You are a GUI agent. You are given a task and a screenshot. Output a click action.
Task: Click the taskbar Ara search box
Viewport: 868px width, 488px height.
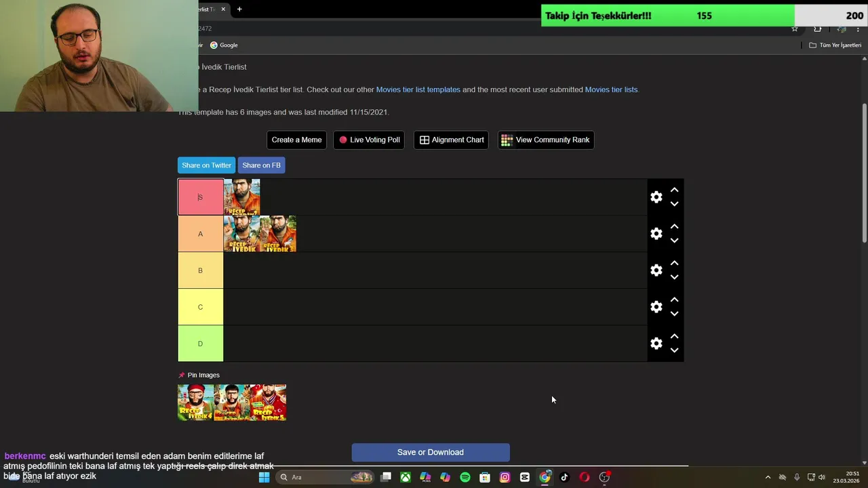(326, 477)
